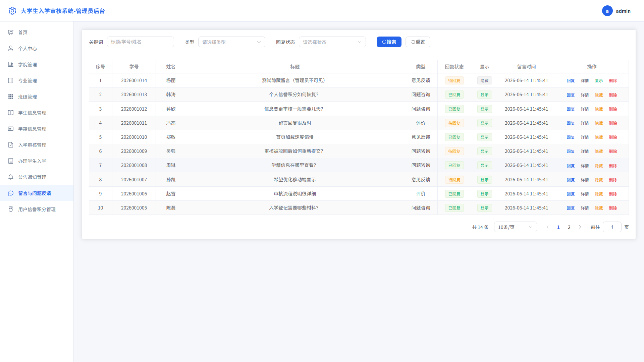This screenshot has width=644, height=362.
Task: View 详情 for 韩涛's message
Action: pos(585,95)
